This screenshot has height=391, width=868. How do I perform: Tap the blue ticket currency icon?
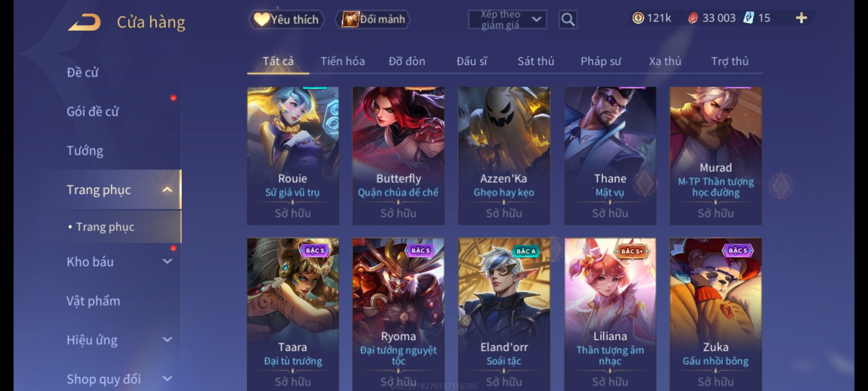748,18
